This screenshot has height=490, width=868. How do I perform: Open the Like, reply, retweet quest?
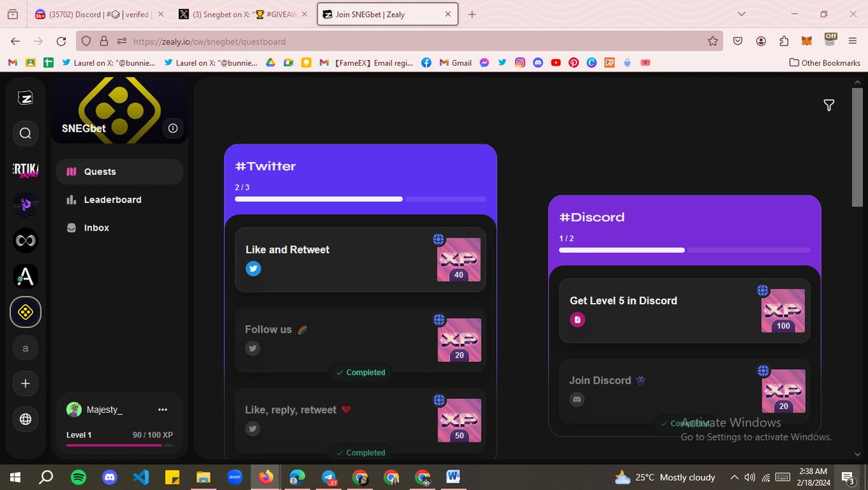click(x=360, y=420)
